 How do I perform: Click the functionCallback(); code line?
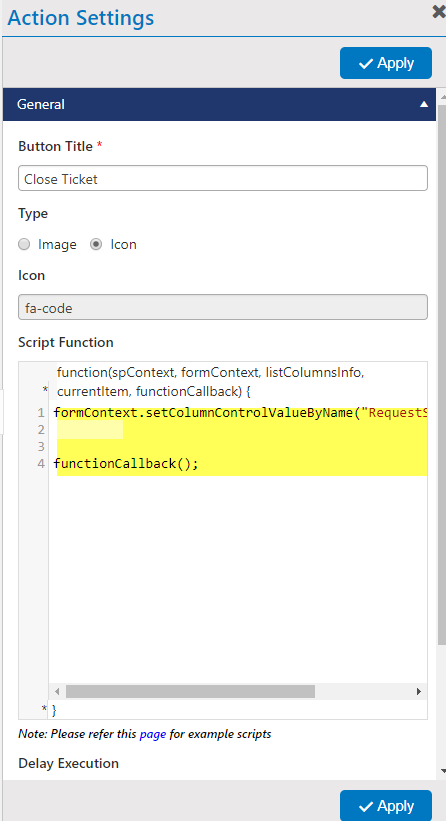point(126,464)
